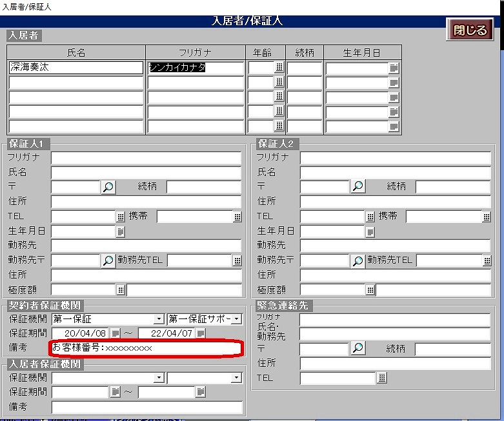Select the 氏名 field with 深海奏汰

76,68
